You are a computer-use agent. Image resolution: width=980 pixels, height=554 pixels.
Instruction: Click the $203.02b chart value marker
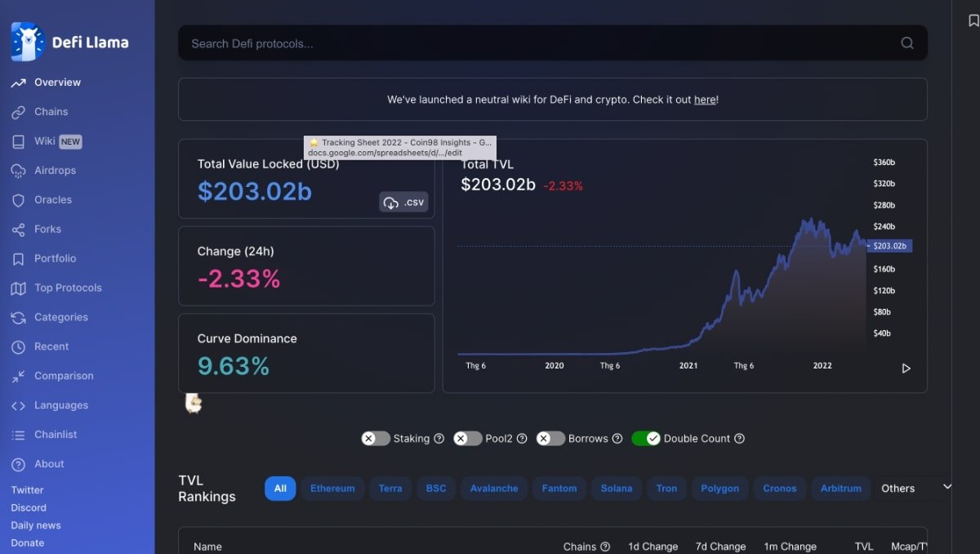[889, 246]
